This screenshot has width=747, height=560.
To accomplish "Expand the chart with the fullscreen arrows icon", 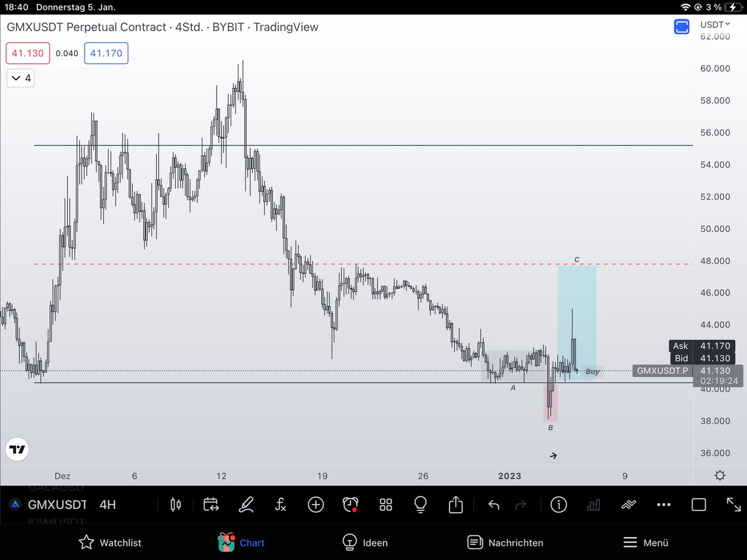I will point(733,505).
